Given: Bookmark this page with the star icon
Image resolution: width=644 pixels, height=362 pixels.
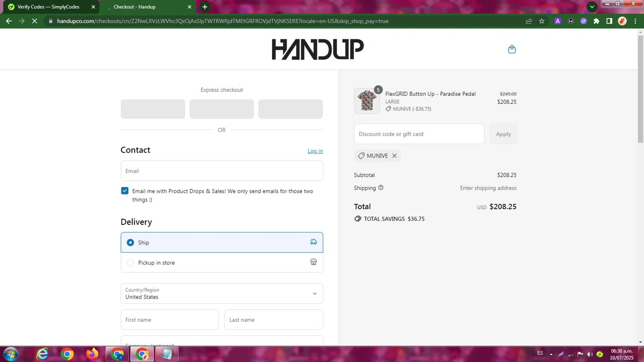Looking at the screenshot, I should (x=542, y=21).
